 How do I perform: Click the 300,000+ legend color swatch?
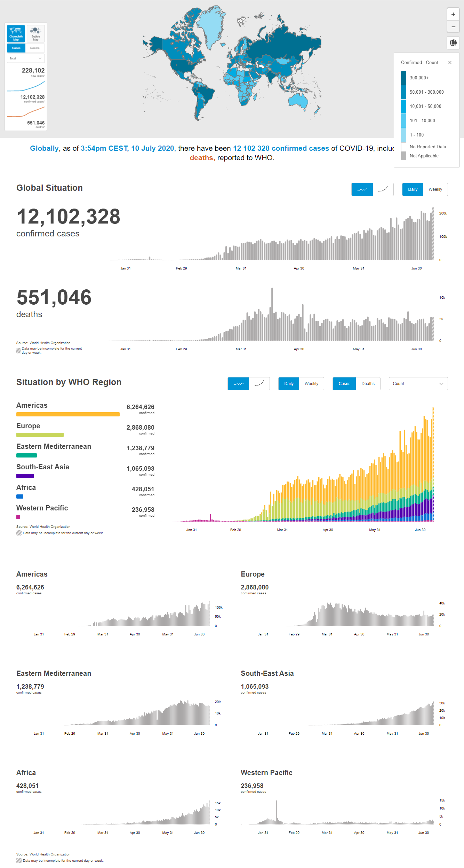(x=403, y=78)
